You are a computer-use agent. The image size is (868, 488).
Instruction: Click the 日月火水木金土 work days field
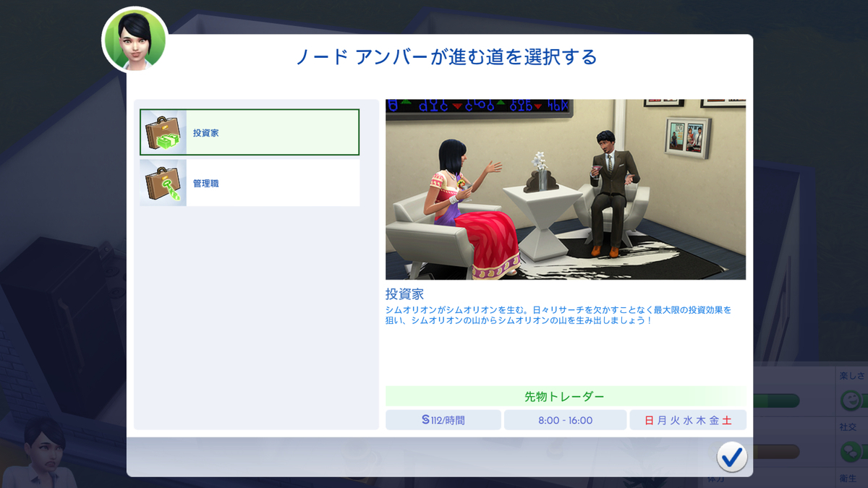tap(688, 420)
